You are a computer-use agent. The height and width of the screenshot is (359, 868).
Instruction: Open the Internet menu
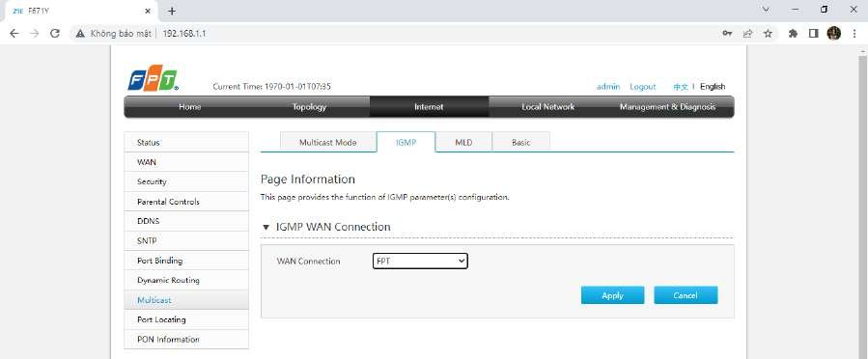429,107
